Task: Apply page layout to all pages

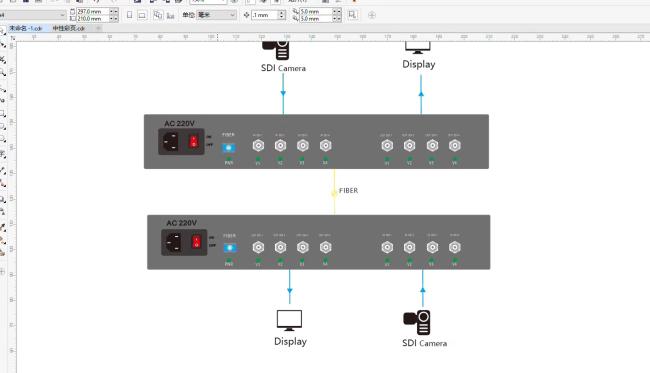Action: point(158,15)
